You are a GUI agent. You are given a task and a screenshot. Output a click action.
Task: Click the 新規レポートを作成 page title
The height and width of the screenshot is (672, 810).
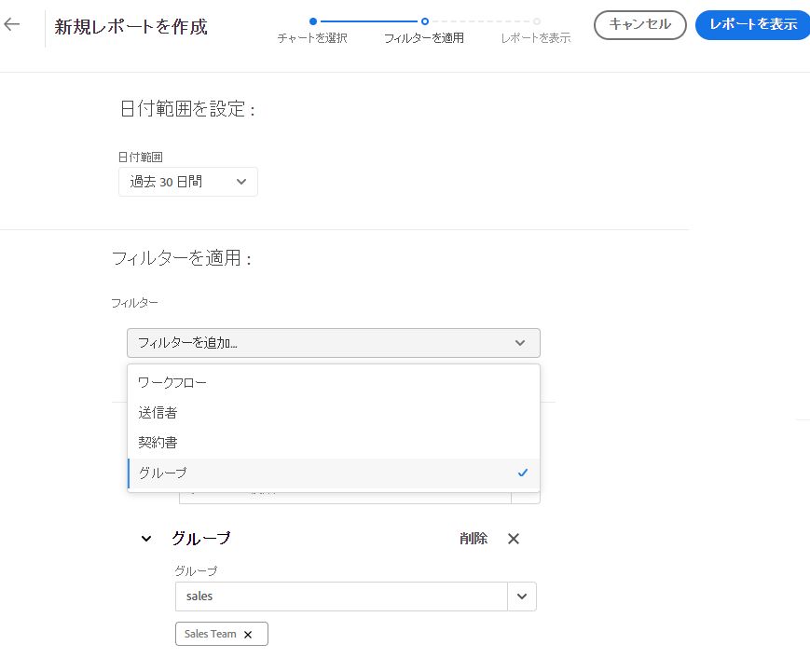coord(130,26)
